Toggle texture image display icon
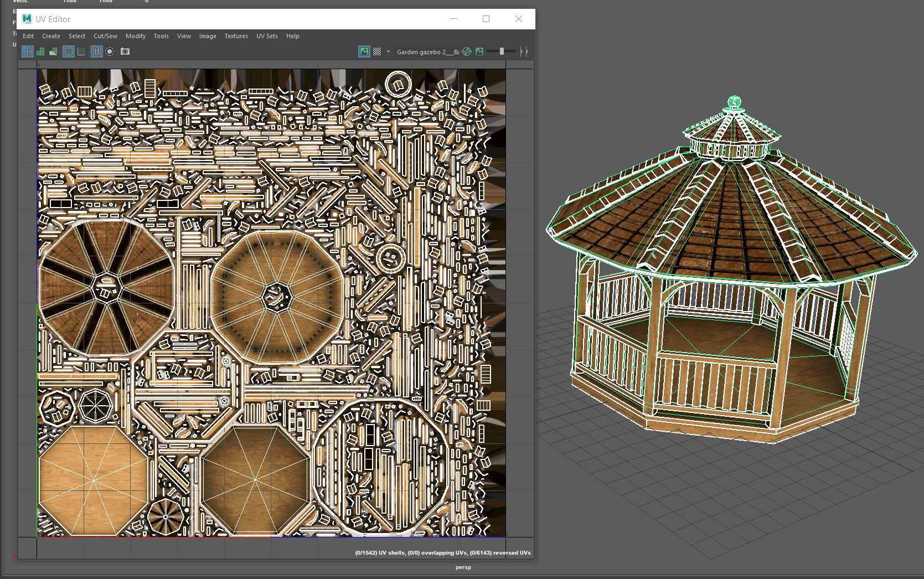 [364, 51]
